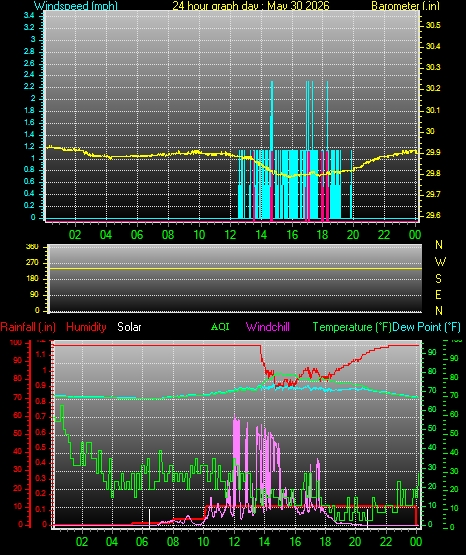Screen dimensions: 466x555
Task: Click the 0.3 value on rainfall axis
Action: coord(41,479)
